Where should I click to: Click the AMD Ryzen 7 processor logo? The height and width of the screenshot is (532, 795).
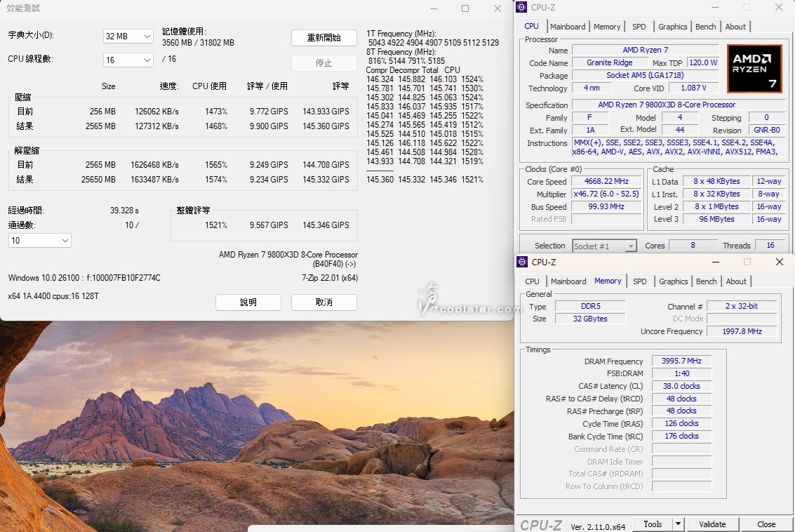tap(754, 69)
